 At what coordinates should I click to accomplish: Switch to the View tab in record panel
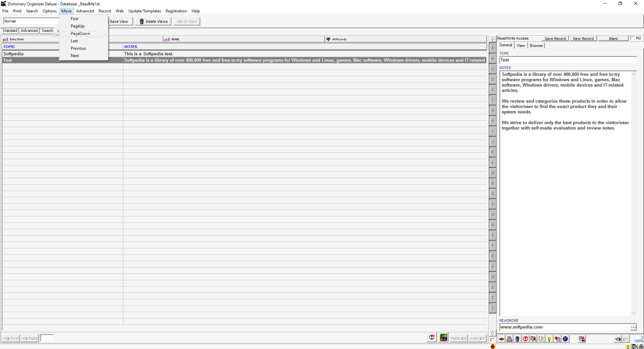521,46
